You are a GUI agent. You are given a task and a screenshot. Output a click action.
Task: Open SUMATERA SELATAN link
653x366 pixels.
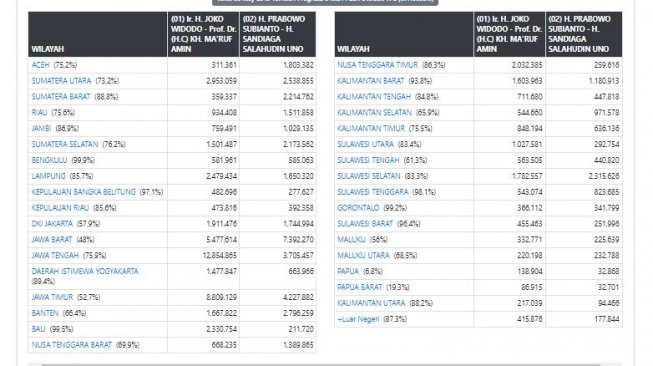pos(65,144)
